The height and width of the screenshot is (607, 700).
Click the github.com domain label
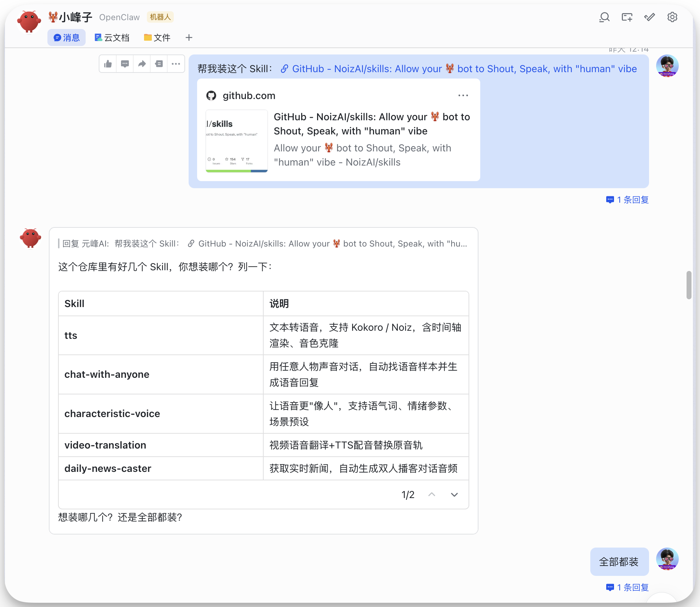249,96
